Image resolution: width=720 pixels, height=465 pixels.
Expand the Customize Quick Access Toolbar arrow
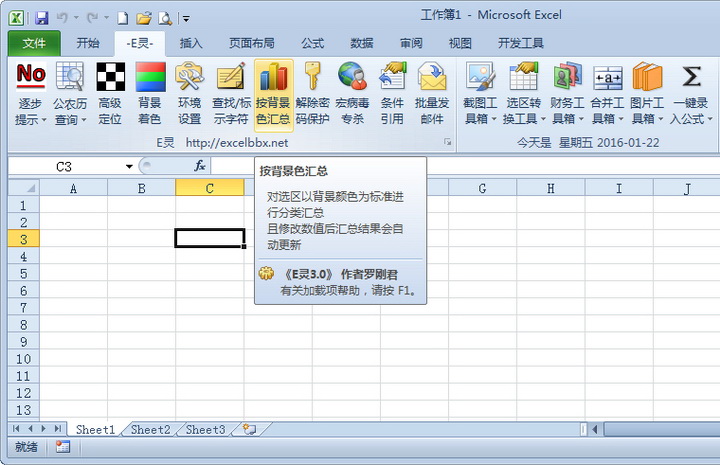click(x=186, y=19)
